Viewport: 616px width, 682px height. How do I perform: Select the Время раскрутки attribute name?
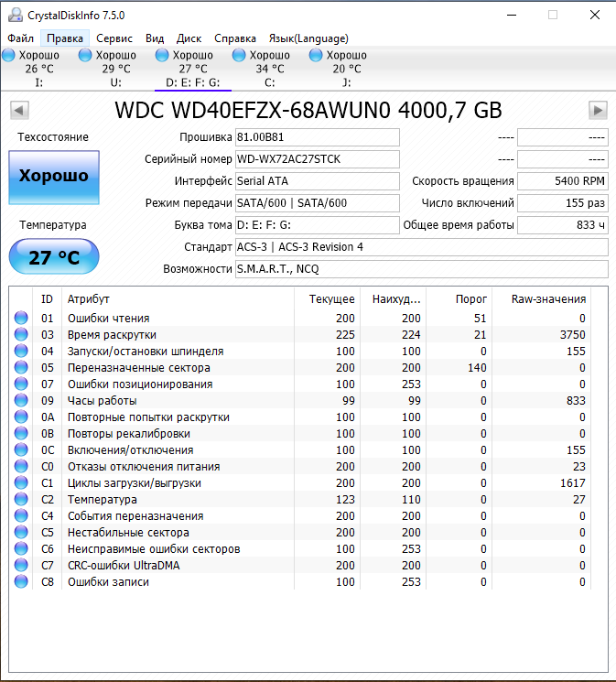point(112,335)
